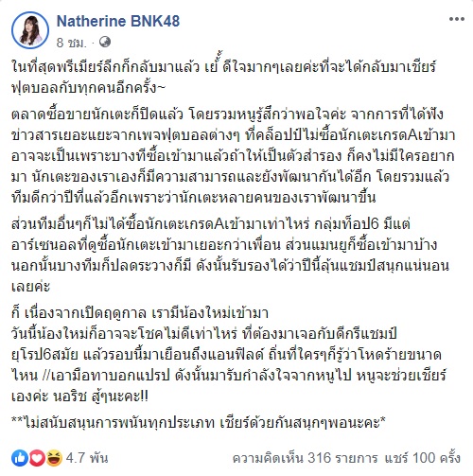Screen dimensions: 473x476
Task: Click the red heart Love reaction icon
Action: click(37, 458)
